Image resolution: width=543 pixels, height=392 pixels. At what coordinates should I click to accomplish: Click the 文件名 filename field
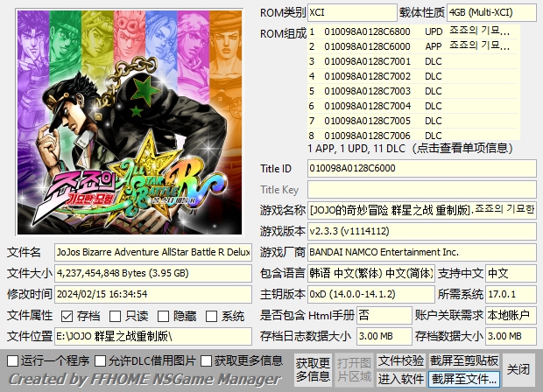tap(153, 252)
